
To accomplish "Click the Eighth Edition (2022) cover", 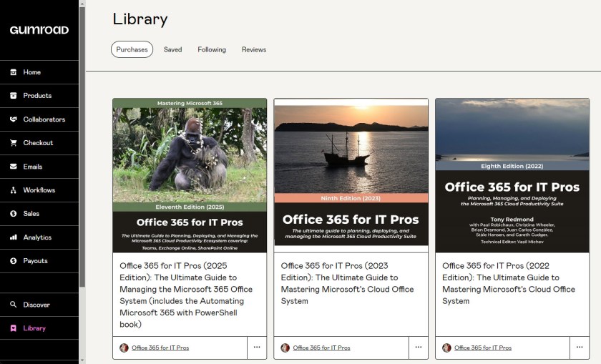I will click(x=512, y=175).
